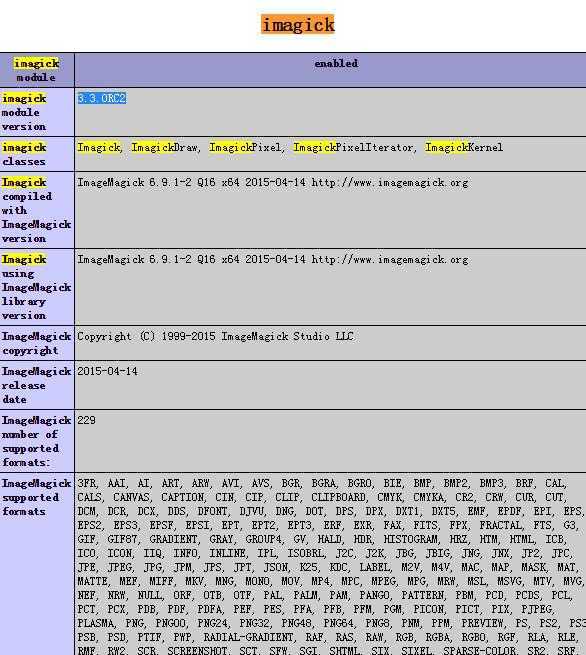
Task: Click the "PICON" format entry
Action: point(428,609)
